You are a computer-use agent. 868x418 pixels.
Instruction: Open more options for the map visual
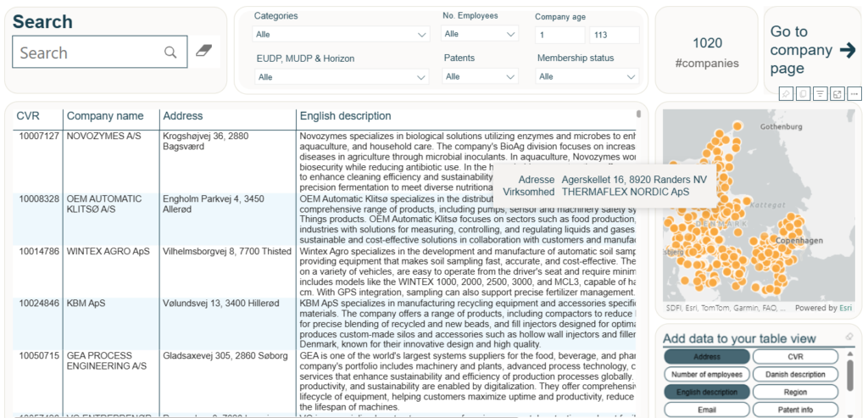tap(854, 93)
